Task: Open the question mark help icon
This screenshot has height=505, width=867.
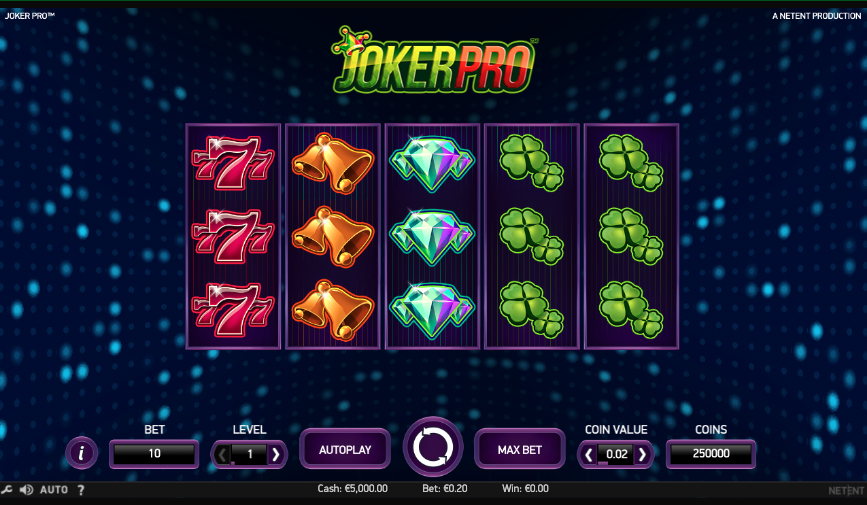Action: pyautogui.click(x=81, y=490)
